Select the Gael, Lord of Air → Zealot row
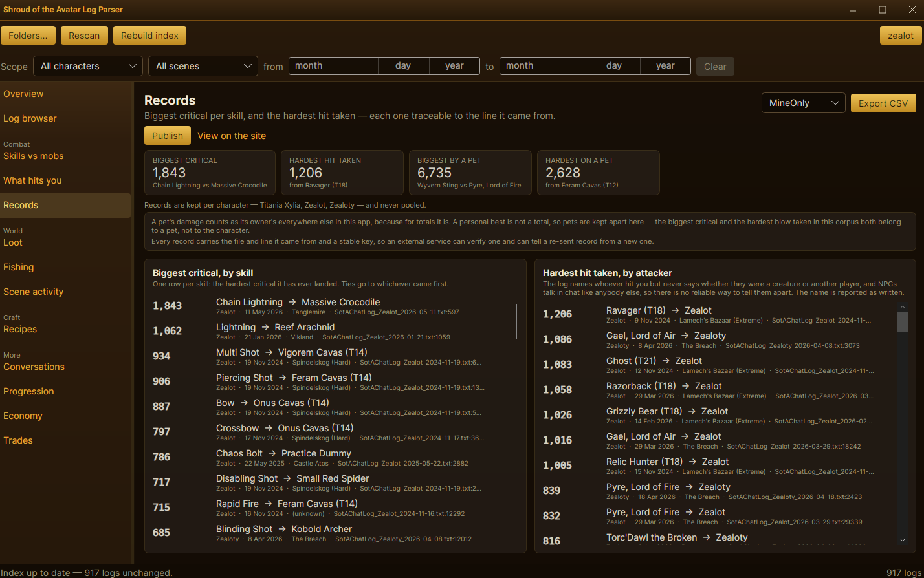924x578 pixels. [x=718, y=440]
